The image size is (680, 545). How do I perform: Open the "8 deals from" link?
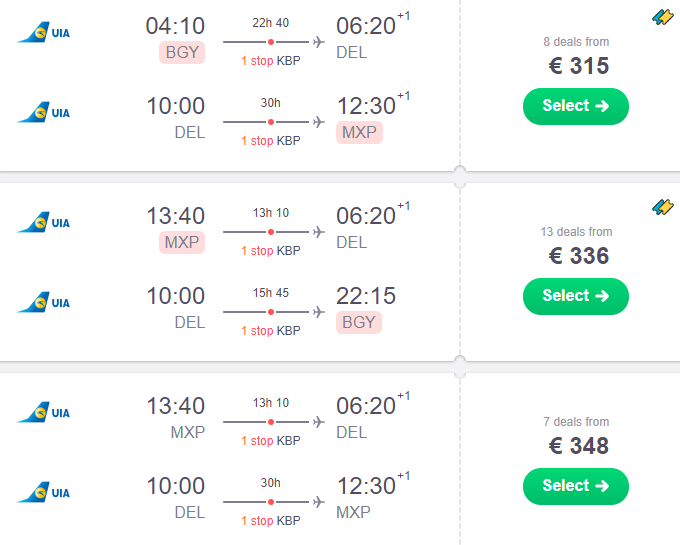click(575, 42)
